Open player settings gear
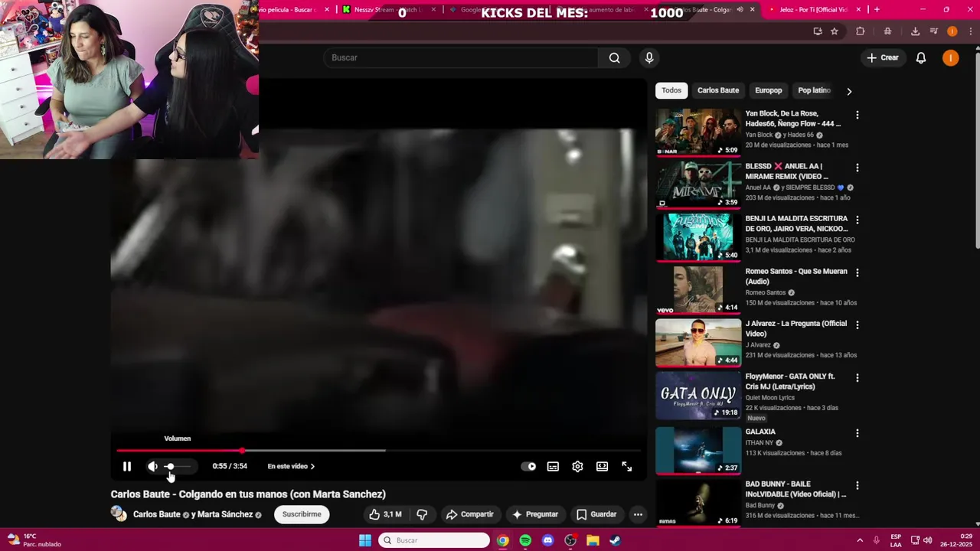 pyautogui.click(x=577, y=466)
